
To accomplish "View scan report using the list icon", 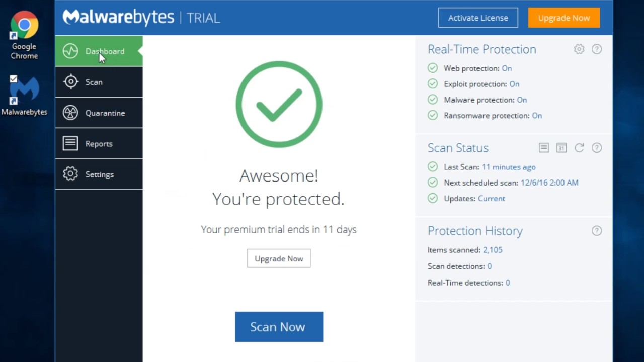I will [x=543, y=147].
